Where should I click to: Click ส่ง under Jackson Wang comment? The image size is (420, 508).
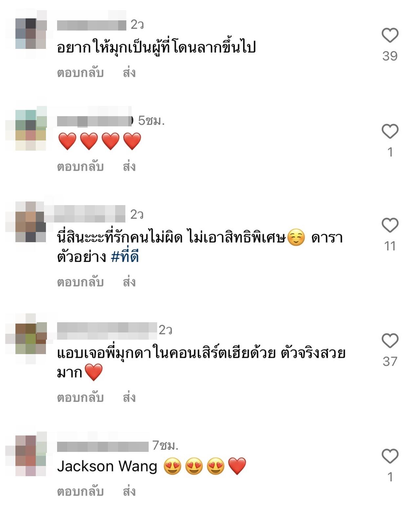[x=129, y=491]
